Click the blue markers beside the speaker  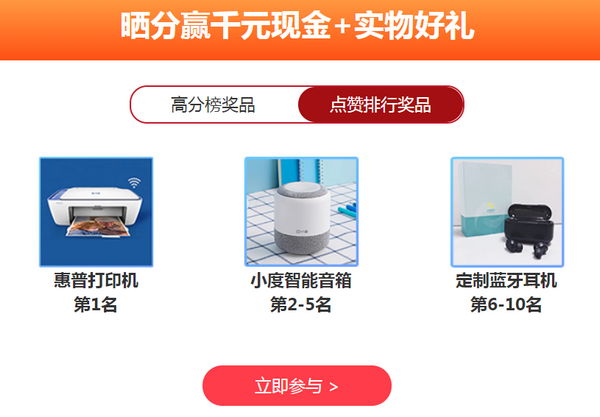(x=347, y=210)
